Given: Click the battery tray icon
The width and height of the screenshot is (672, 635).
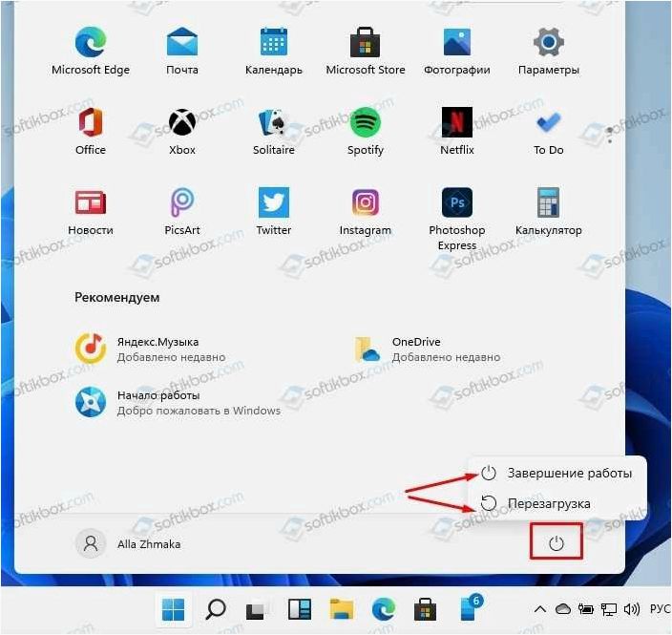Looking at the screenshot, I should pos(586,609).
